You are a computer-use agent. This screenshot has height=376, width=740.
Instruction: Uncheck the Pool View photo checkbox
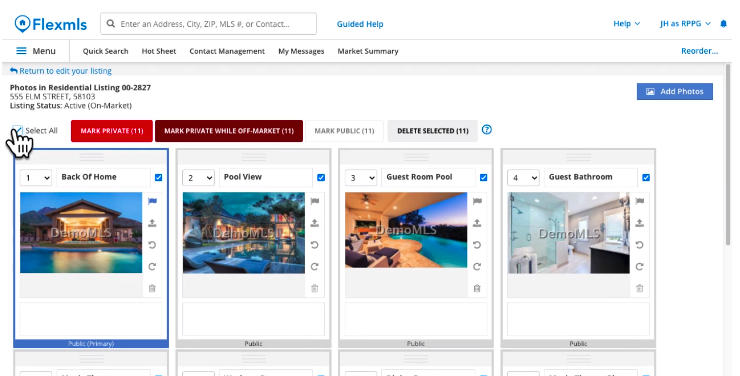tap(321, 177)
